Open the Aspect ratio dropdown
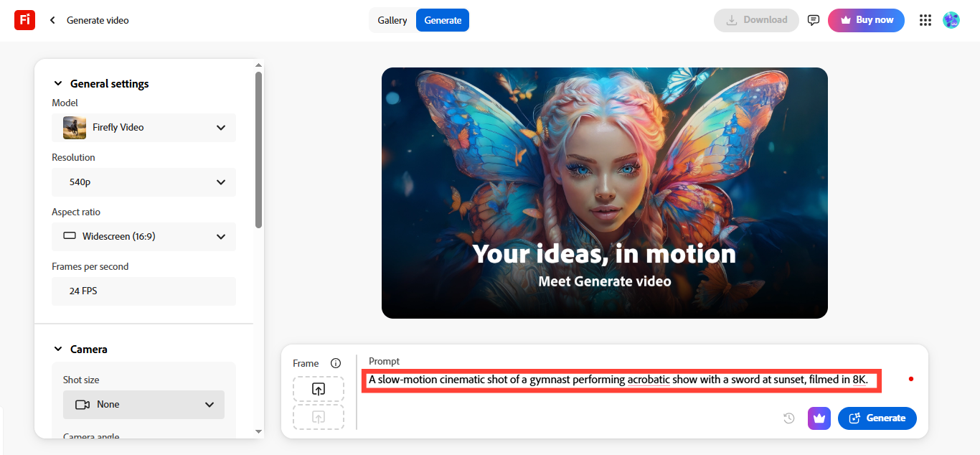980x455 pixels. 143,236
